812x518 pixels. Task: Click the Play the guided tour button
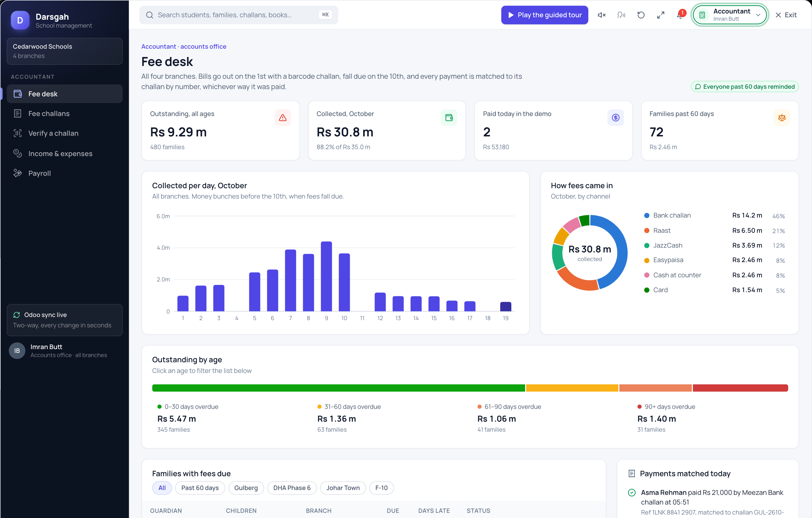click(544, 15)
